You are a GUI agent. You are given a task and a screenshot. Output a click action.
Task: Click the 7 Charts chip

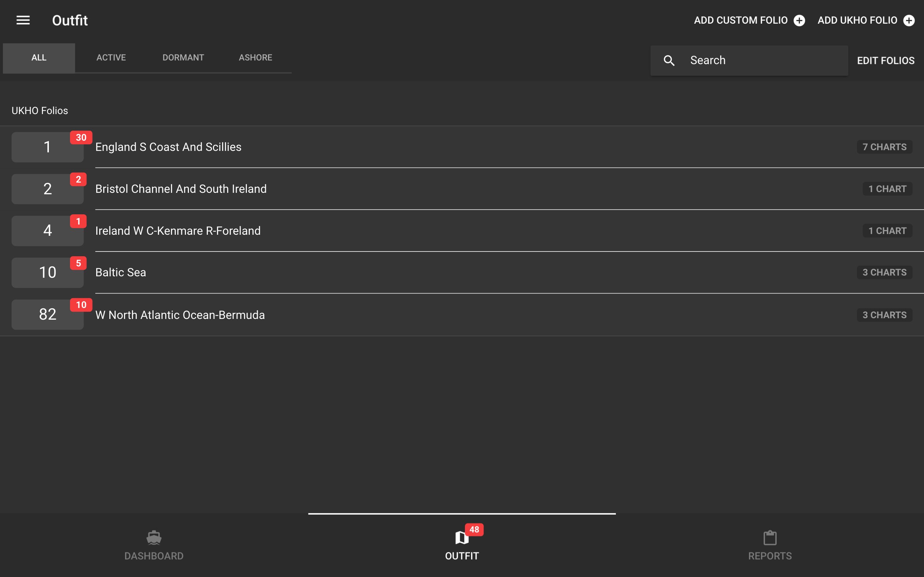click(884, 147)
